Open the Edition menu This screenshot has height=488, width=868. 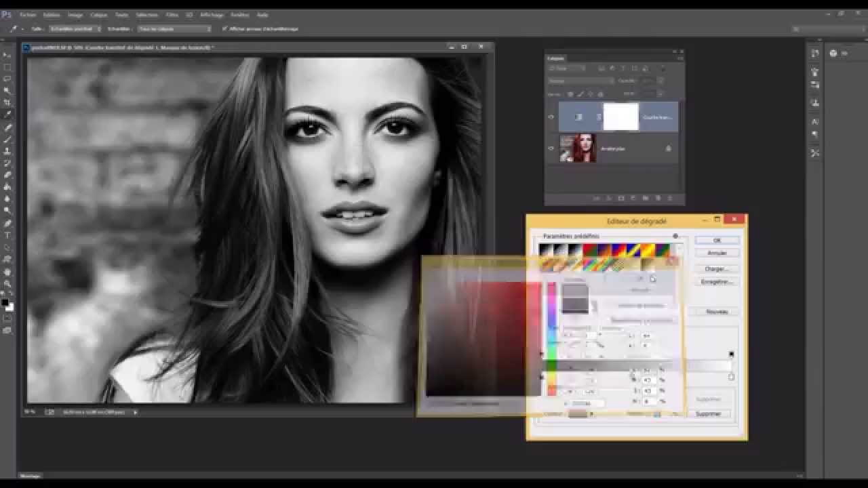coord(52,15)
